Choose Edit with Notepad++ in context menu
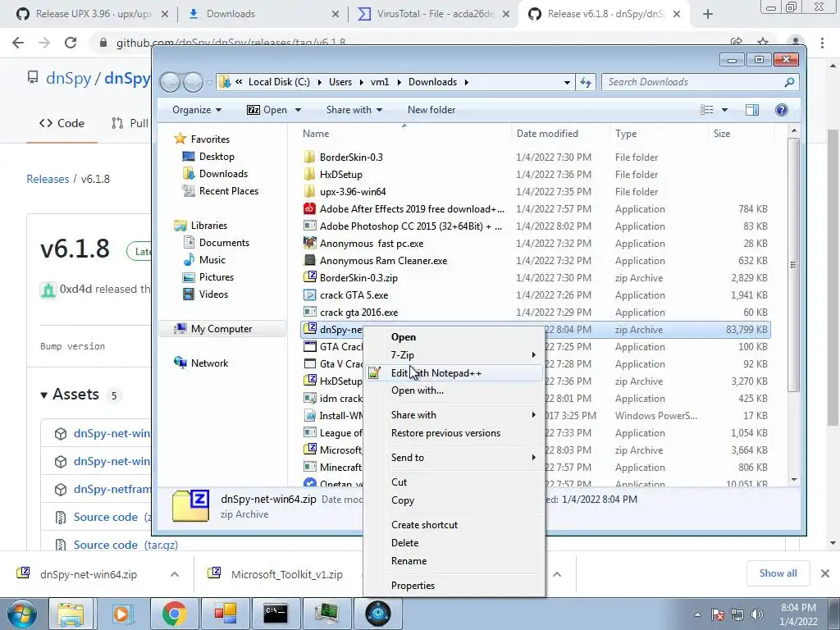 pyautogui.click(x=453, y=373)
